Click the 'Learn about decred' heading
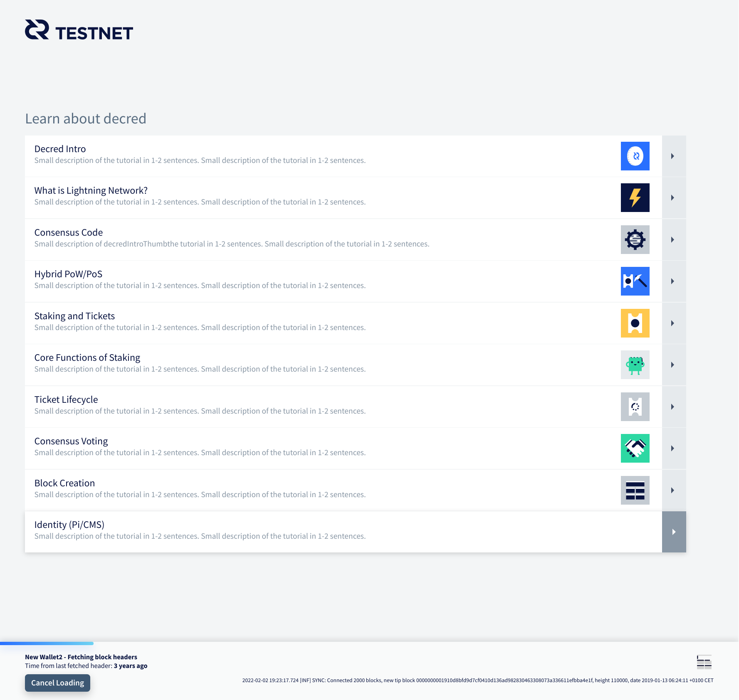The height and width of the screenshot is (700, 739). coord(86,118)
